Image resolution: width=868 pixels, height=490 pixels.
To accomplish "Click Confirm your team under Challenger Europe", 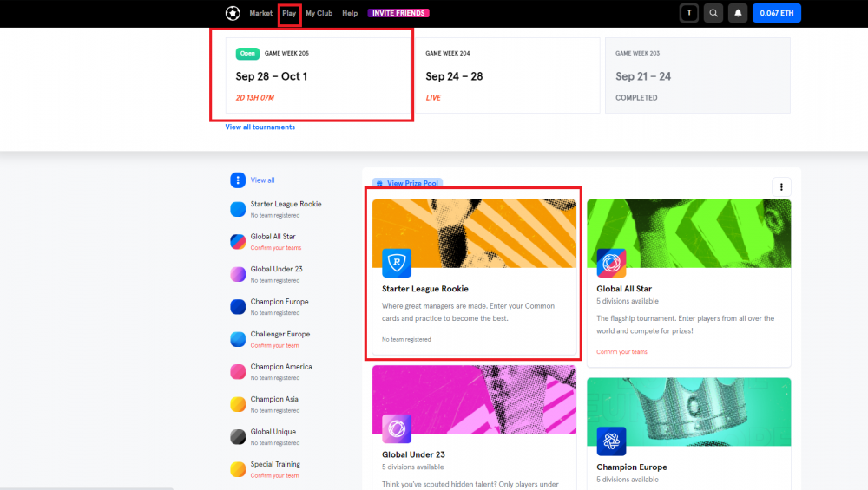I will coord(274,346).
